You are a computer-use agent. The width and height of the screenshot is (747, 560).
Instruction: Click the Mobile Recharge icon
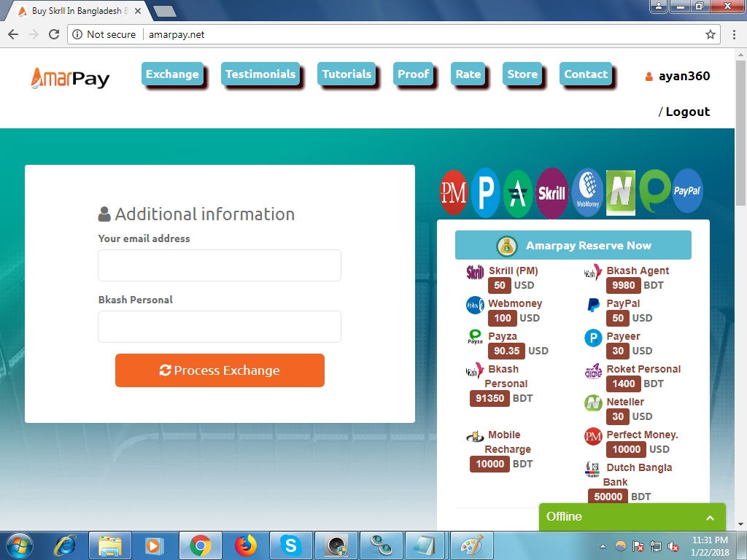[475, 436]
